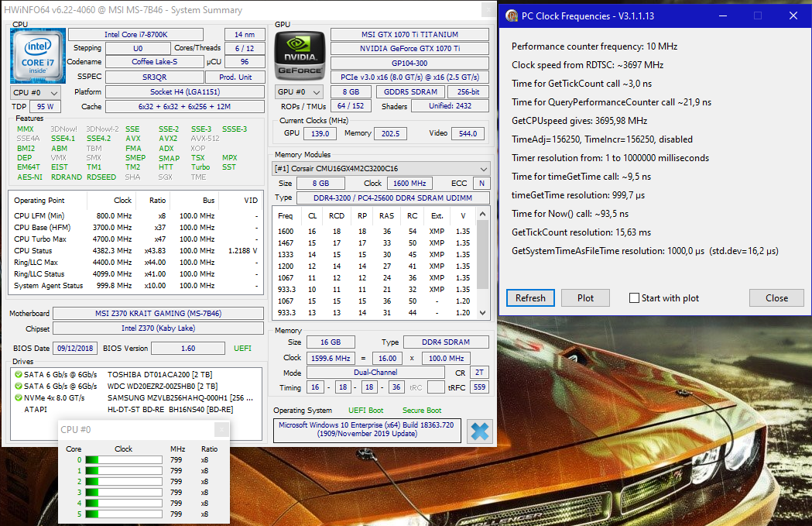812x526 pixels.
Task: Click the CPU Turbo Max row
Action: click(135, 239)
